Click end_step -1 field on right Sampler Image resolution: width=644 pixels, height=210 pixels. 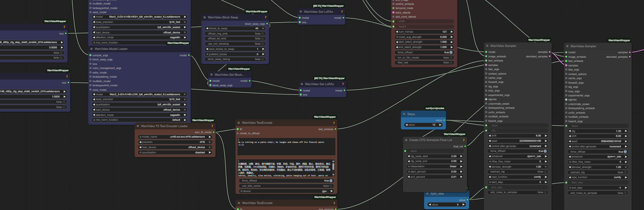598,188
